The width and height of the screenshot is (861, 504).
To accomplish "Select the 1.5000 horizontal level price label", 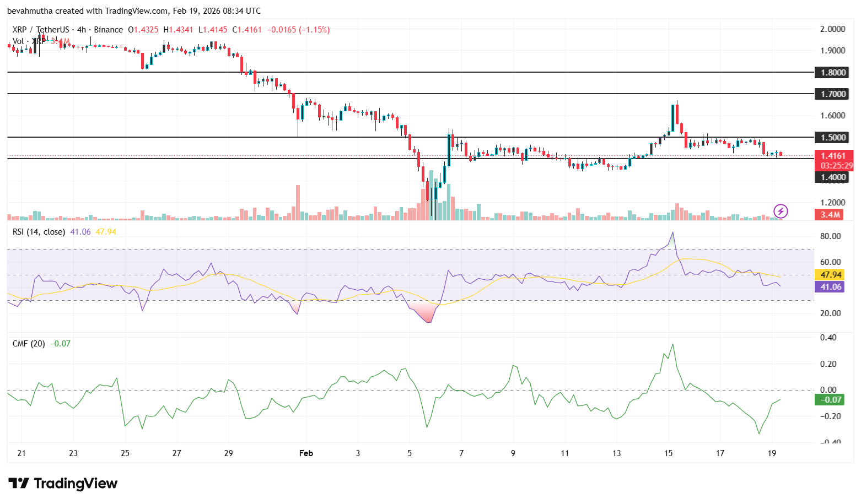I will point(832,138).
